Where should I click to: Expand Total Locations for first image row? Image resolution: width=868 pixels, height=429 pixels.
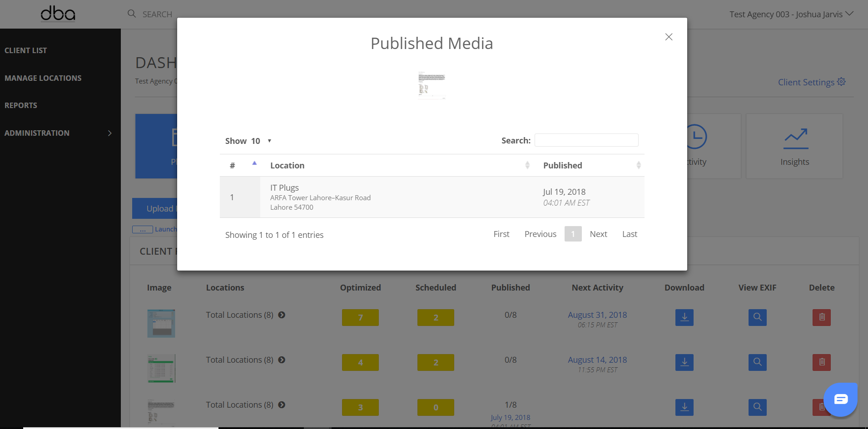(x=282, y=315)
